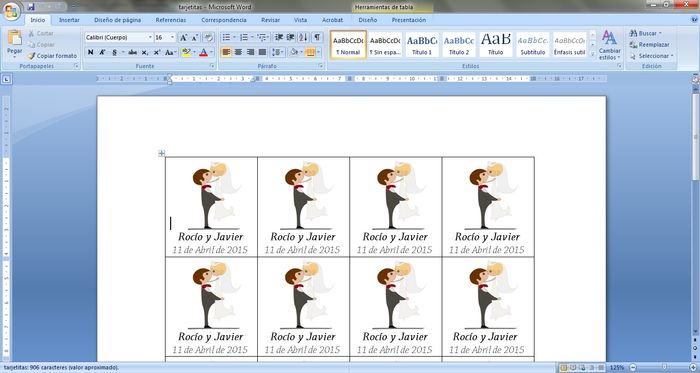Click Seleccionar button

(651, 56)
